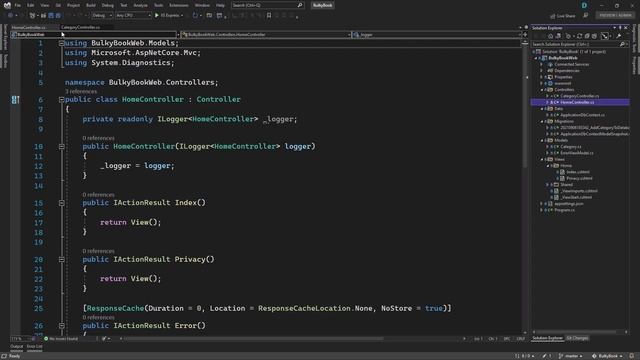Screen dimensions: 640x360
Task: Open the Any CPU platform dropdown
Action: click(133, 16)
